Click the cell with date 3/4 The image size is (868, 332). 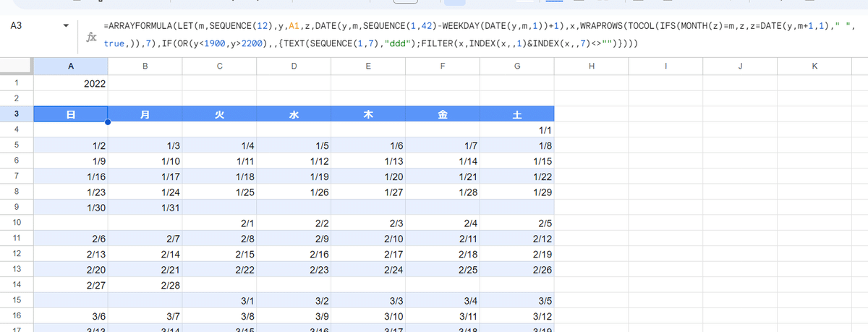pos(442,301)
